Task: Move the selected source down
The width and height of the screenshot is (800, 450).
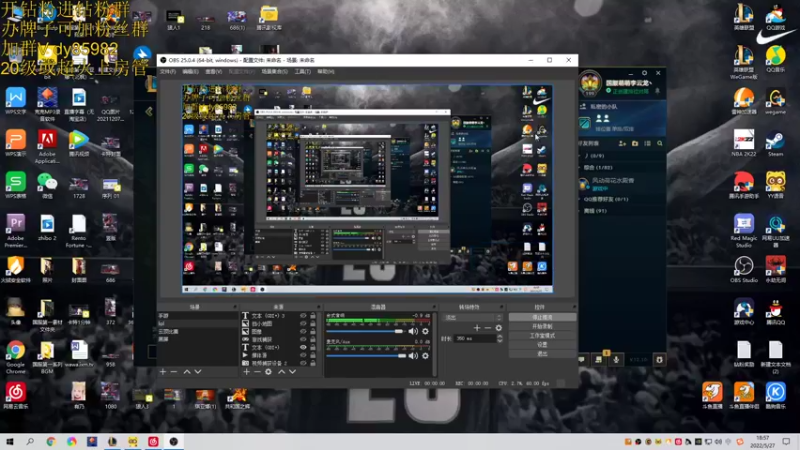Action: (x=292, y=372)
